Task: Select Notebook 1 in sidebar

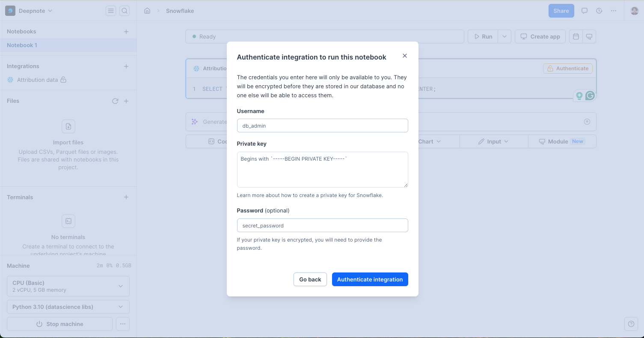Action: pyautogui.click(x=68, y=45)
